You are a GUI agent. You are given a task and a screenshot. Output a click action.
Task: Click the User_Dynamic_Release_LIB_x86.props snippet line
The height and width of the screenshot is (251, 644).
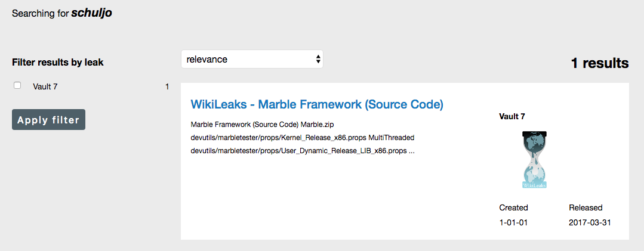pyautogui.click(x=303, y=150)
